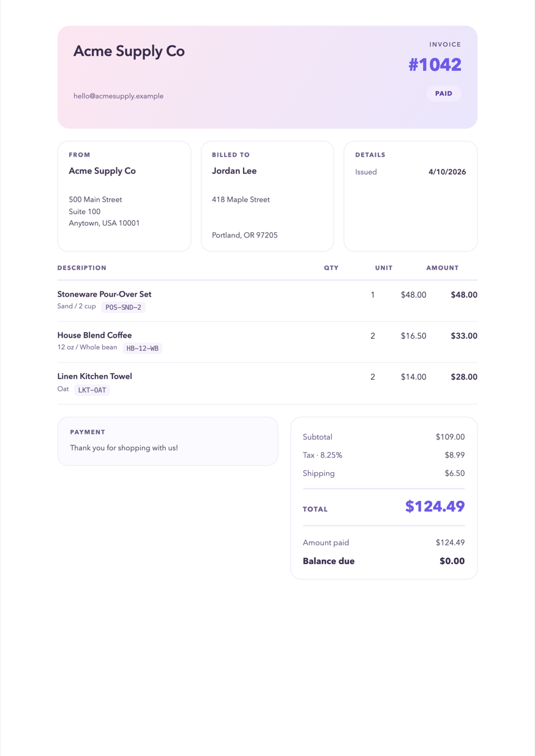Click the PAID status badge

pyautogui.click(x=444, y=94)
